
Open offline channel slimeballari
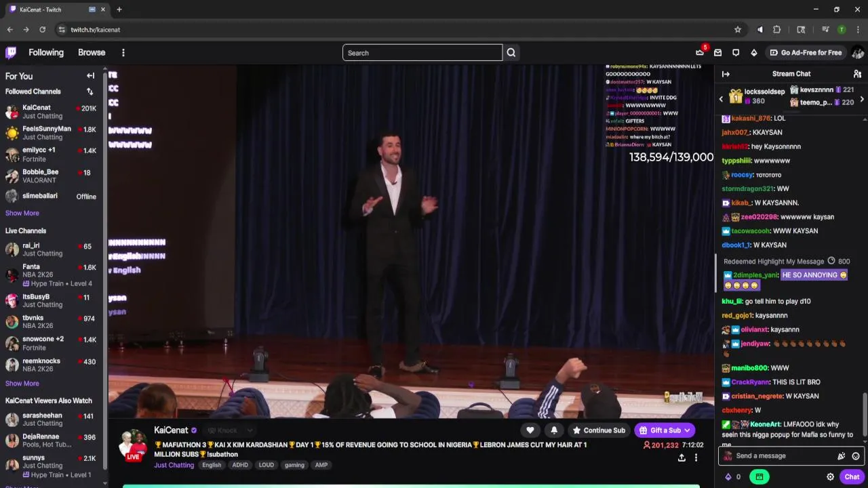point(51,197)
